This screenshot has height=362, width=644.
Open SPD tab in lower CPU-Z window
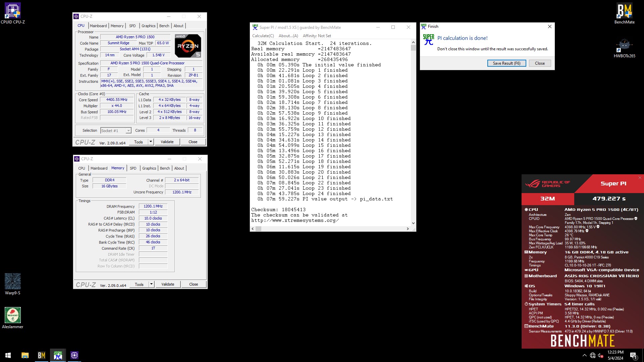(133, 168)
